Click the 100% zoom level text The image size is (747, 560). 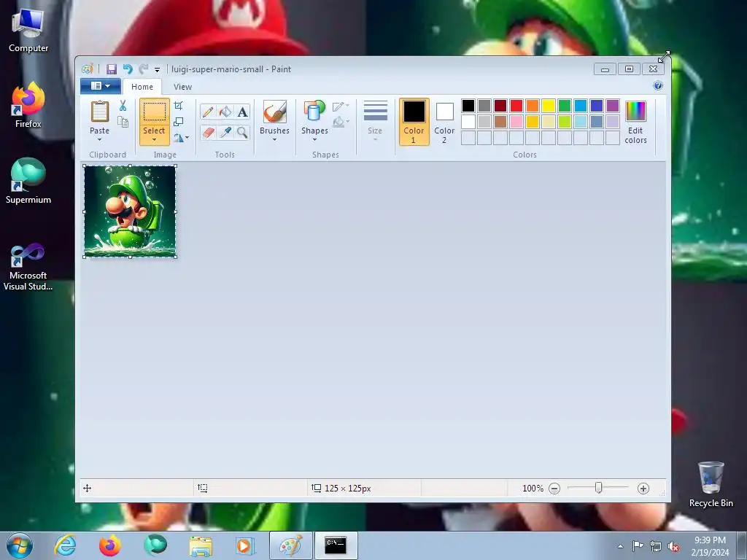(x=533, y=488)
